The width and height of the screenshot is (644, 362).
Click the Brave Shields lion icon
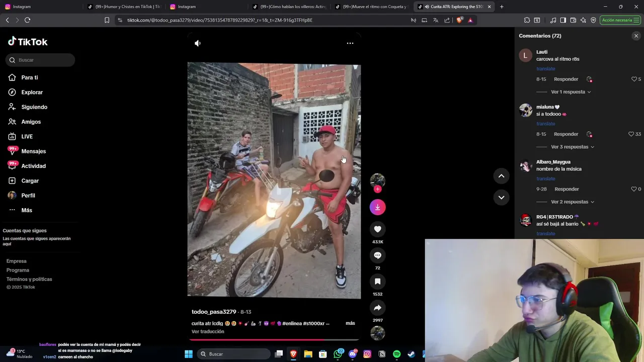pyautogui.click(x=459, y=20)
